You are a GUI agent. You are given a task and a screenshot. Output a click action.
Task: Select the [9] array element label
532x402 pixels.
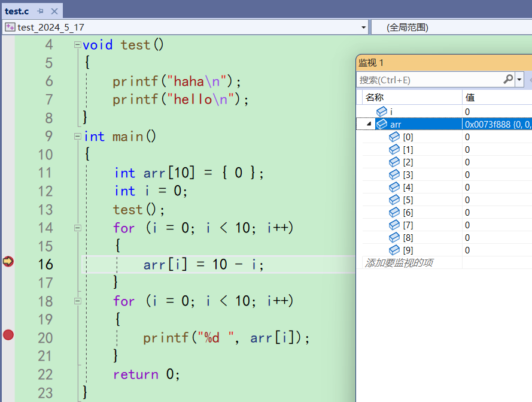pyautogui.click(x=408, y=250)
